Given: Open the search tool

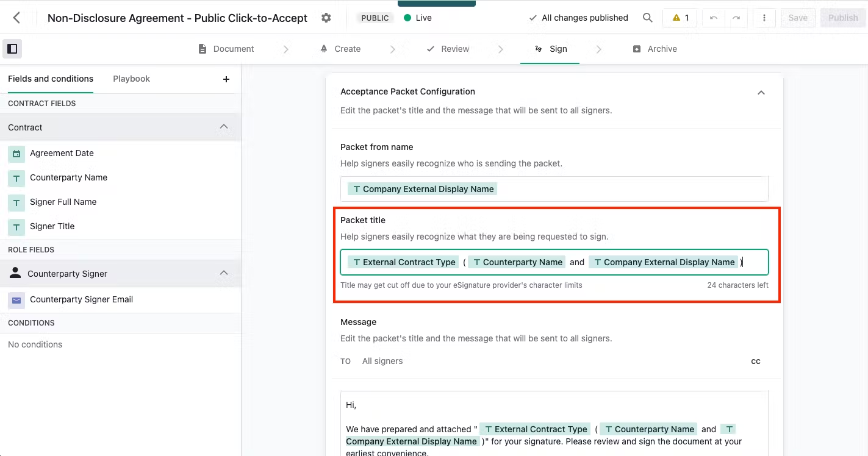Looking at the screenshot, I should [648, 18].
